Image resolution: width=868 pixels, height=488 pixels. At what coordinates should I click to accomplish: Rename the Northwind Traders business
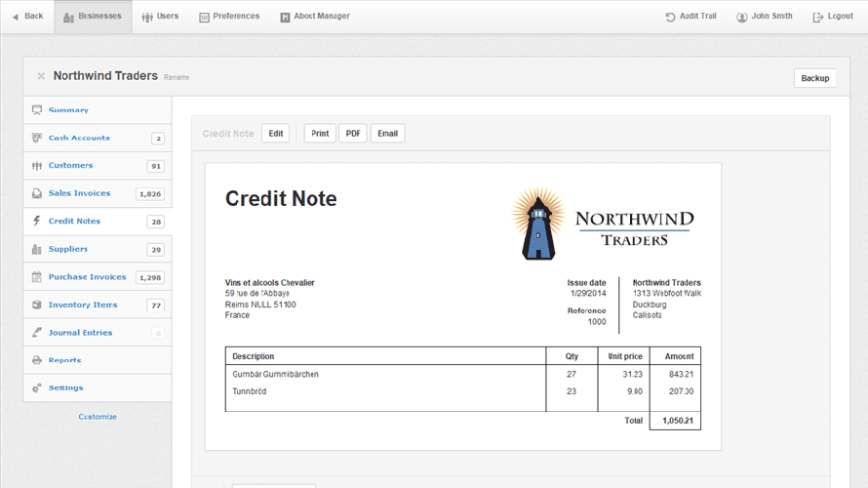(x=177, y=77)
